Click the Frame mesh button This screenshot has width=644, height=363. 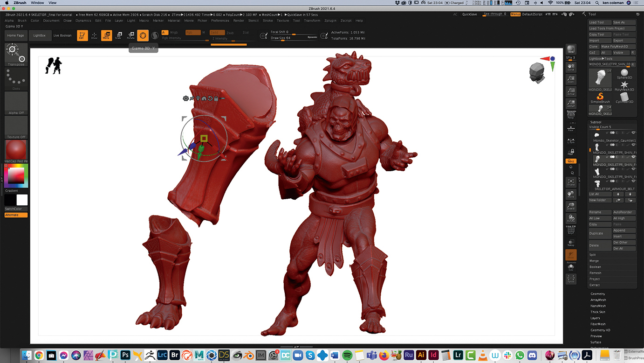pos(571,182)
